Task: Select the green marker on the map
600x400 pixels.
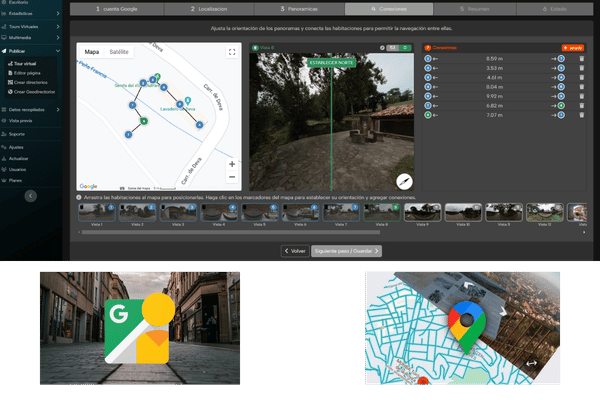Action: 143,121
